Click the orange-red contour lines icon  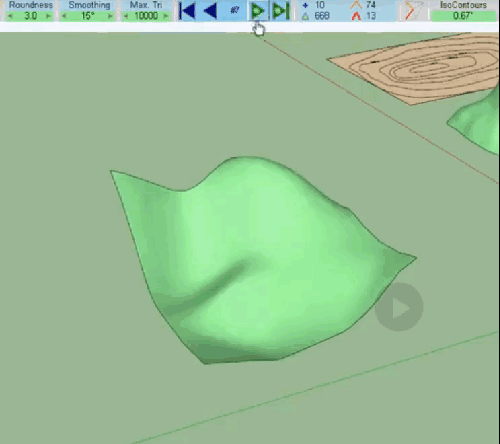(x=413, y=11)
